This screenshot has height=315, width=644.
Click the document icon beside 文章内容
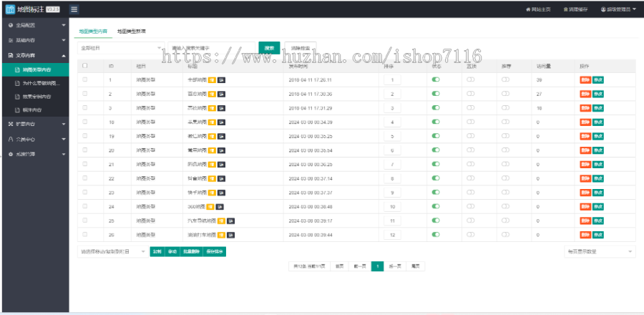click(11, 55)
